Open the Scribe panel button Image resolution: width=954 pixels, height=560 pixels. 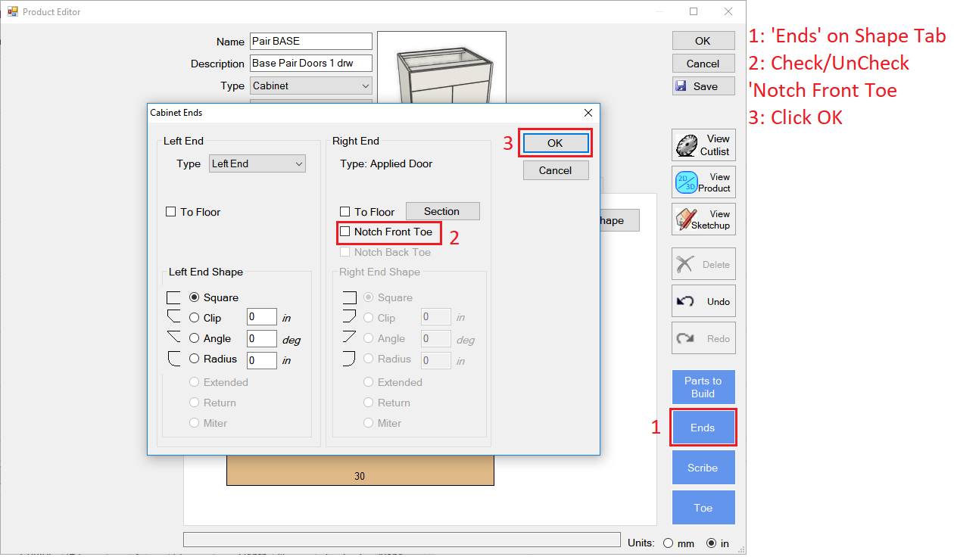tap(703, 468)
